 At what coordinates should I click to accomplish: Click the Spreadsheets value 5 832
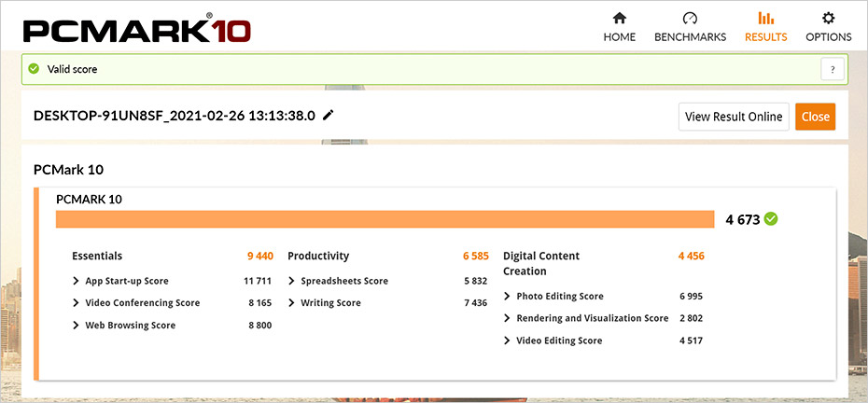click(x=475, y=281)
